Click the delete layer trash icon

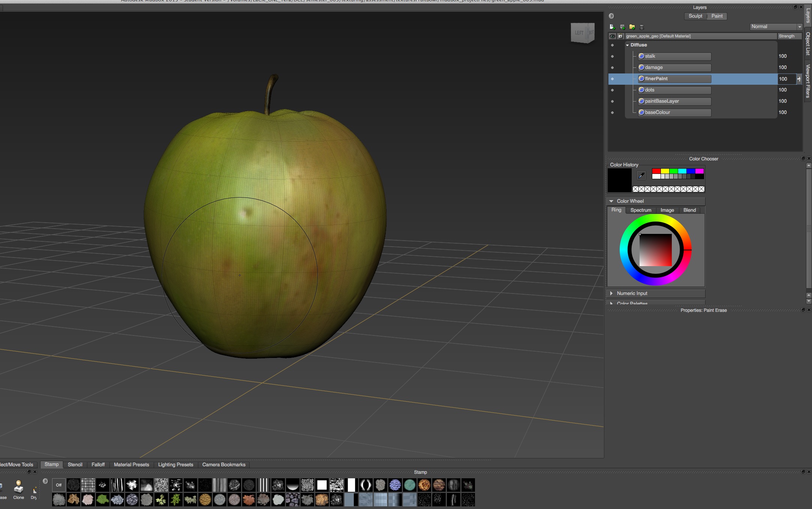pos(641,27)
